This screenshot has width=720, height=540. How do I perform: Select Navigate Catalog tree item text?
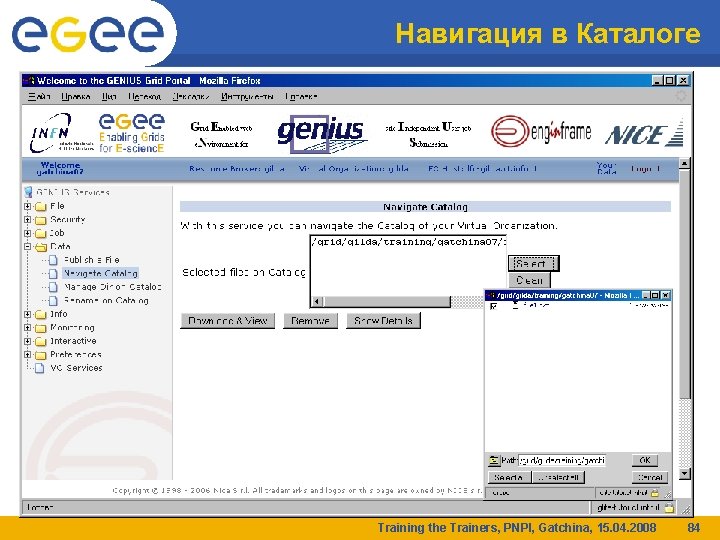[x=101, y=274]
